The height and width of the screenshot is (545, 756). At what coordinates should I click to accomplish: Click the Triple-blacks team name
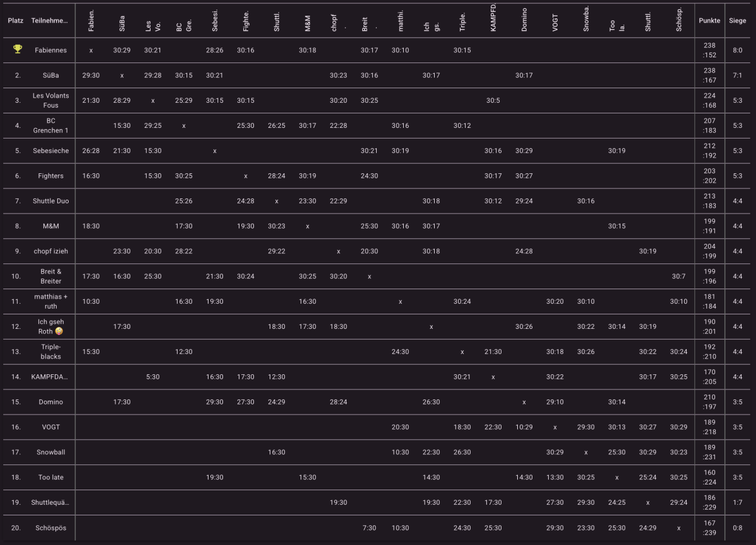[50, 352]
